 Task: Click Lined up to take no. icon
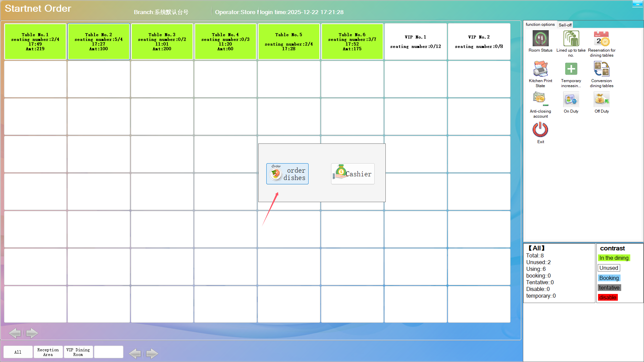[x=571, y=39]
